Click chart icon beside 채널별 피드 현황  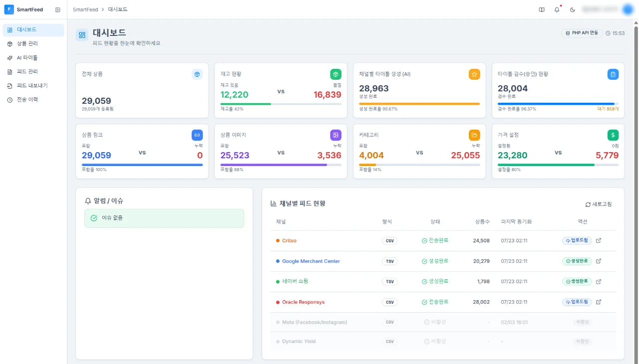[274, 203]
